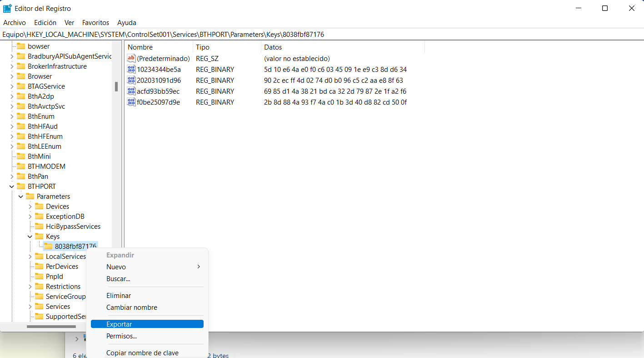644x358 pixels.
Task: Click the BTHPORT folder icon
Action: [21, 187]
